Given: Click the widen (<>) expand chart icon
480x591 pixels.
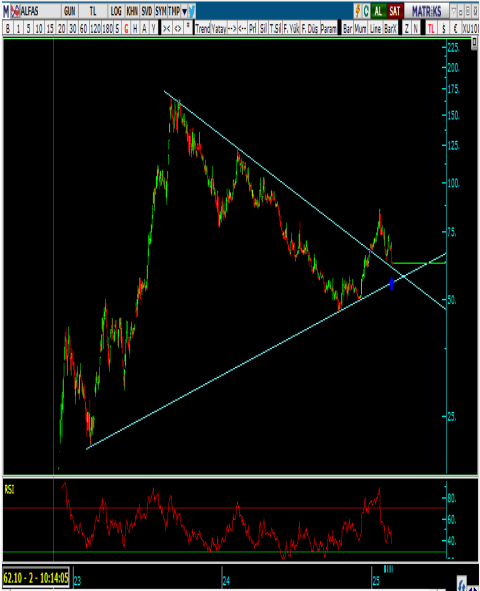Looking at the screenshot, I should (x=177, y=28).
